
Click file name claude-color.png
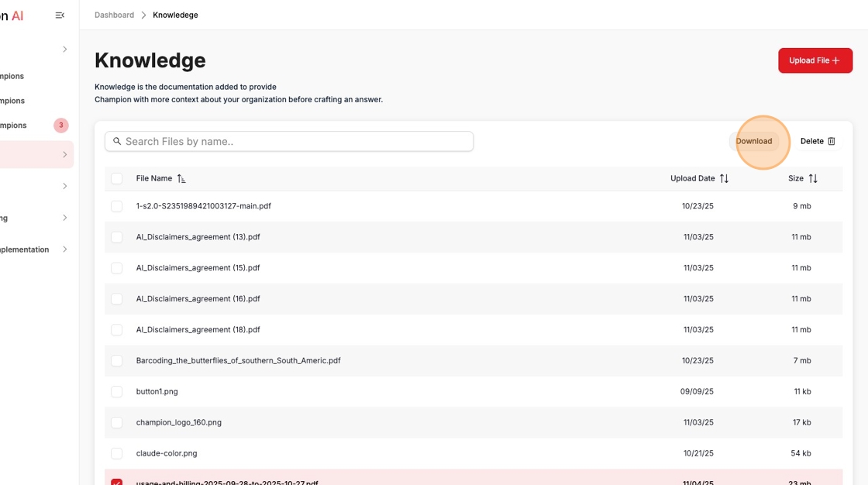(x=166, y=453)
